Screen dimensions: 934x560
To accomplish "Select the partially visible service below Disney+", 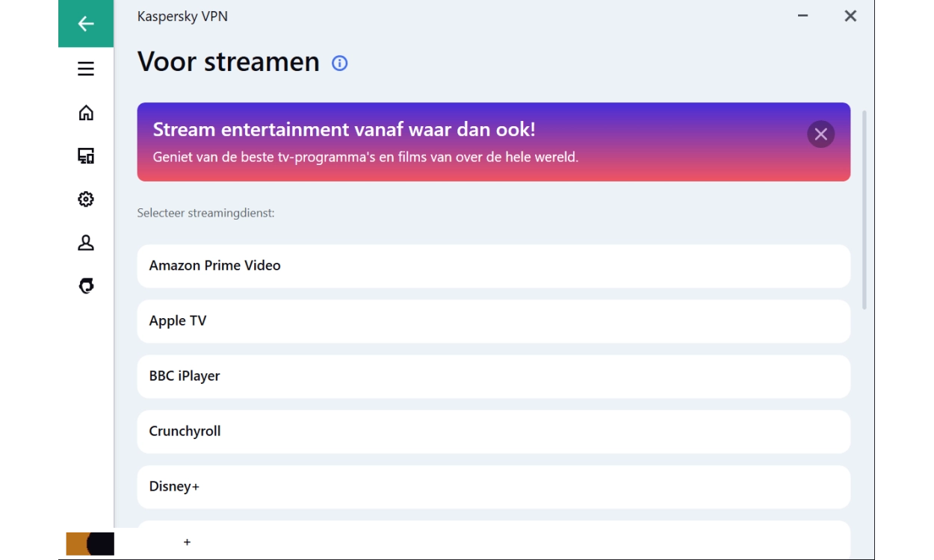I will click(x=493, y=541).
